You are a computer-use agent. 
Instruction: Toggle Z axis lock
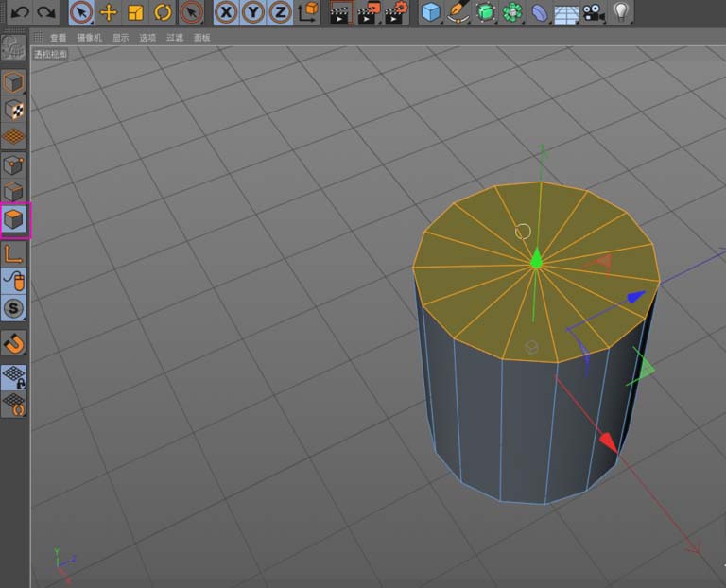coord(280,12)
